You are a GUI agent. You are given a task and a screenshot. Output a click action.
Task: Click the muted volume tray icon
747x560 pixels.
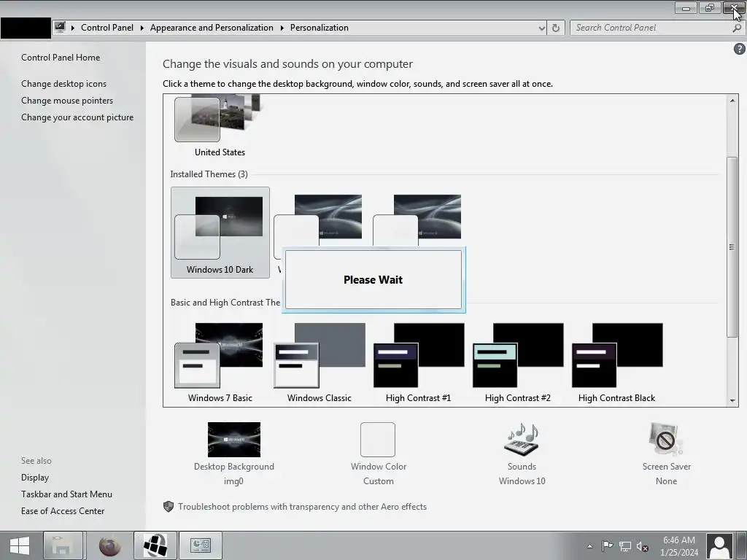coord(642,547)
